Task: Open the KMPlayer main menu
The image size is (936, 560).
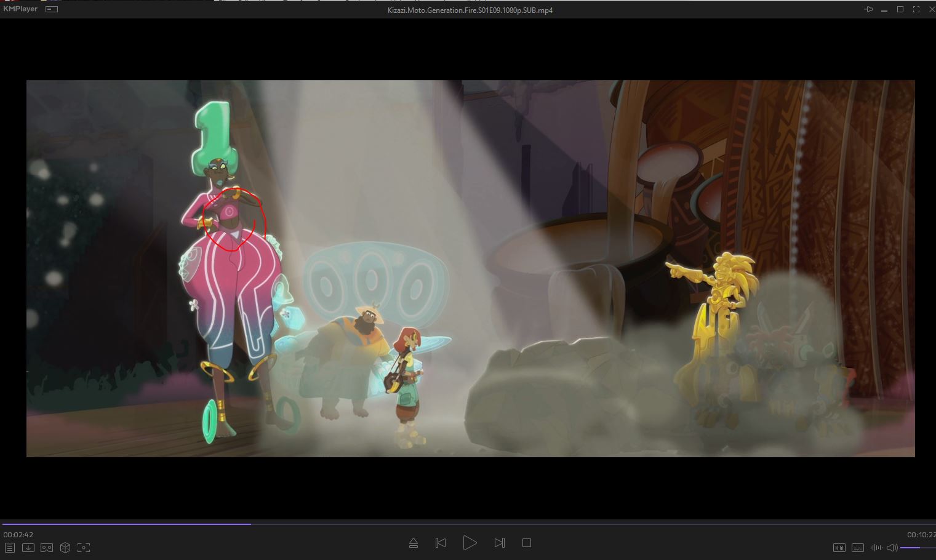Action: tap(20, 9)
